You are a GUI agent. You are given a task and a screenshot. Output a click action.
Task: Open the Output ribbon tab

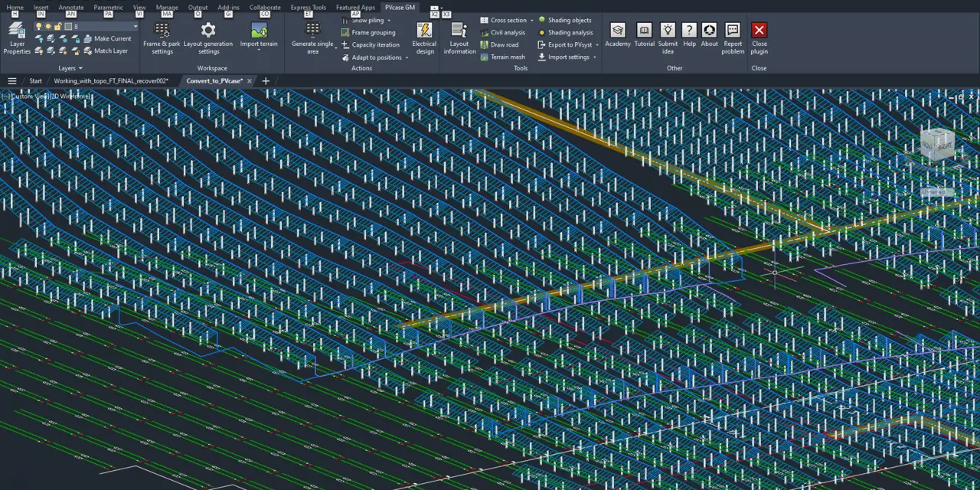(198, 8)
